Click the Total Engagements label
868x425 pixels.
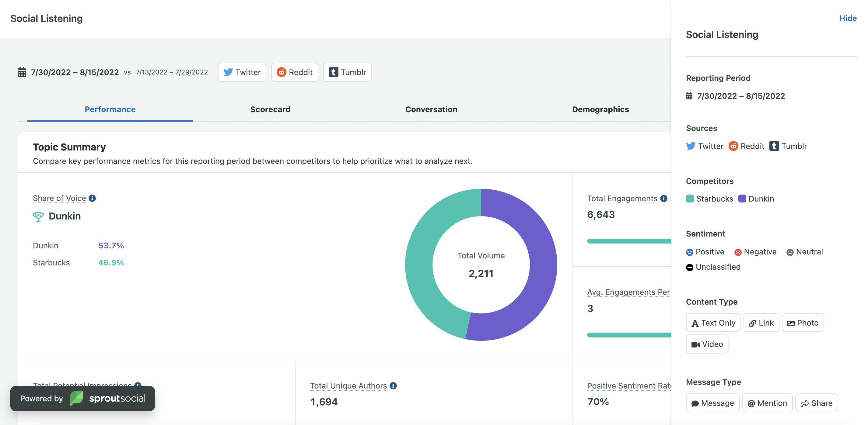(622, 199)
